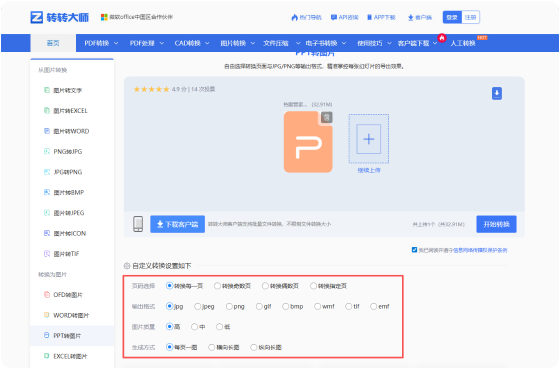
Task: Set image quality to low (低)
Action: coord(219,327)
